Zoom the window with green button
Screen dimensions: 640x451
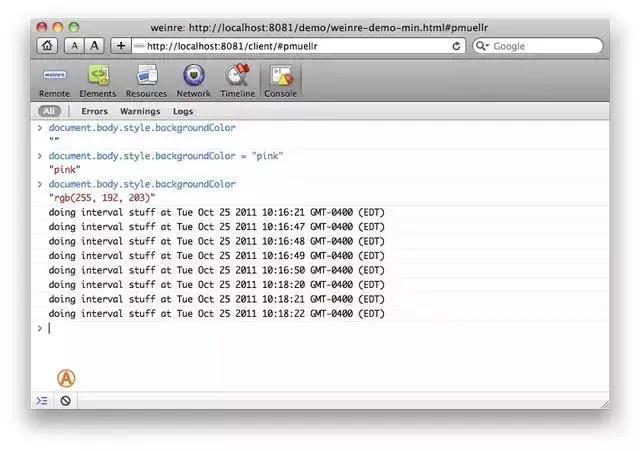(73, 27)
